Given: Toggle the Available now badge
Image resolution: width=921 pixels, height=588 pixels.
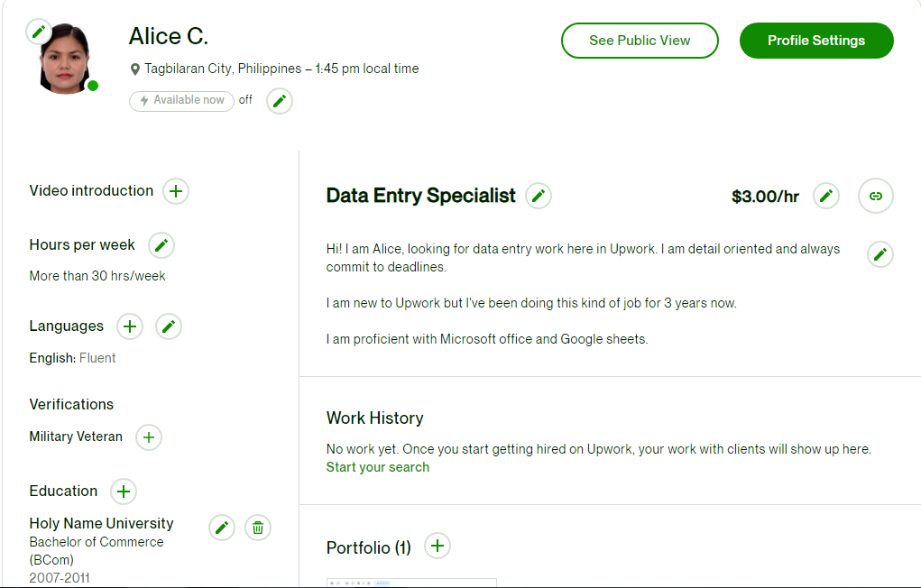Looking at the screenshot, I should click(182, 101).
